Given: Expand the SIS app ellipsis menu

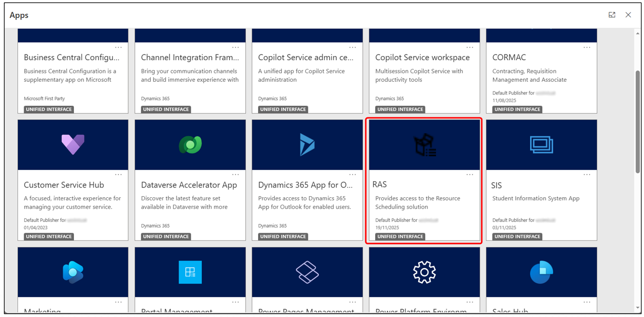Looking at the screenshot, I should (x=587, y=175).
